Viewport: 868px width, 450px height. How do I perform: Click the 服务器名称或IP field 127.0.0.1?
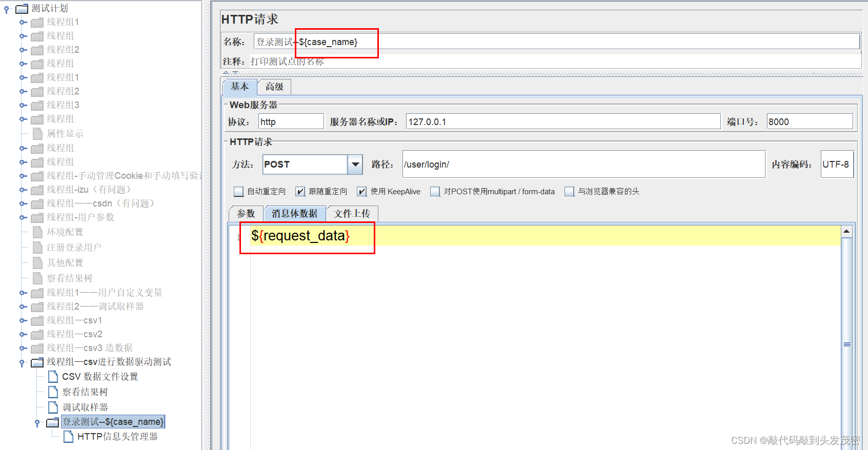(563, 122)
